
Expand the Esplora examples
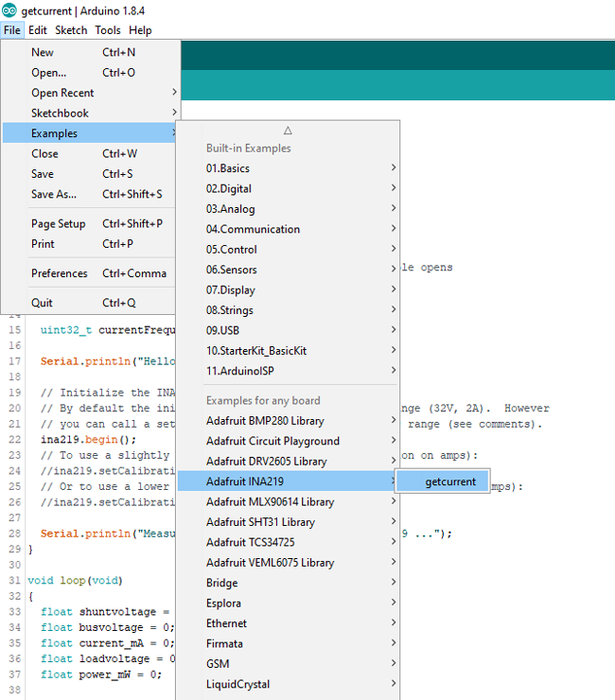pyautogui.click(x=288, y=604)
